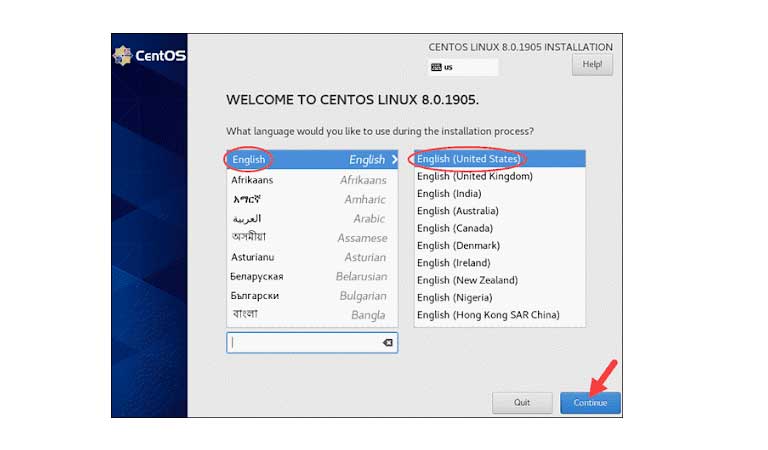Select English in the language list
The height and width of the screenshot is (450, 768).
[312, 160]
